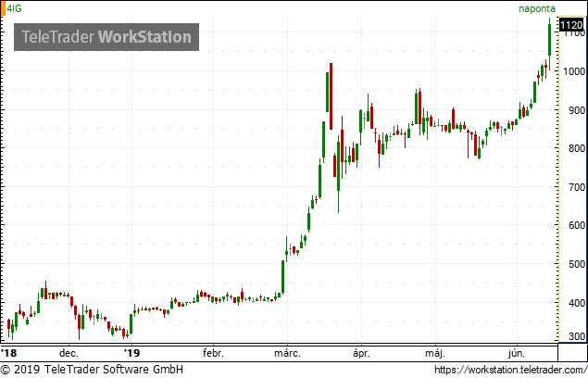Image resolution: width=588 pixels, height=378 pixels.
Task: Select the márc. date axis label
Action: (x=287, y=353)
